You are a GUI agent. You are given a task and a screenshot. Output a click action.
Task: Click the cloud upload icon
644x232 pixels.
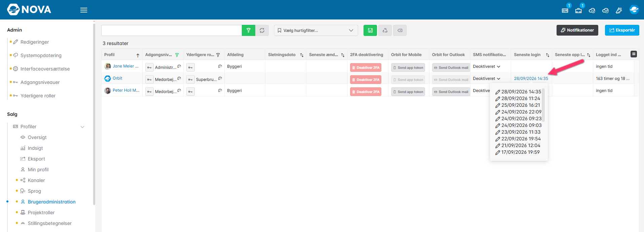tap(605, 10)
